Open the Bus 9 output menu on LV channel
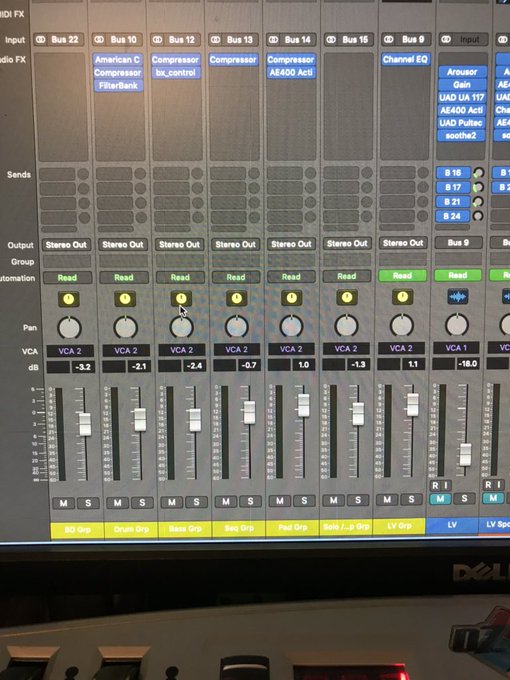Image resolution: width=510 pixels, height=680 pixels. (x=458, y=242)
